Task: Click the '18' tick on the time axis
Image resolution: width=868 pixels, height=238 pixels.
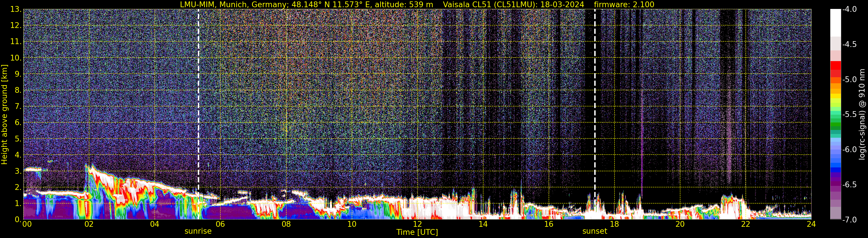Action: coord(615,224)
